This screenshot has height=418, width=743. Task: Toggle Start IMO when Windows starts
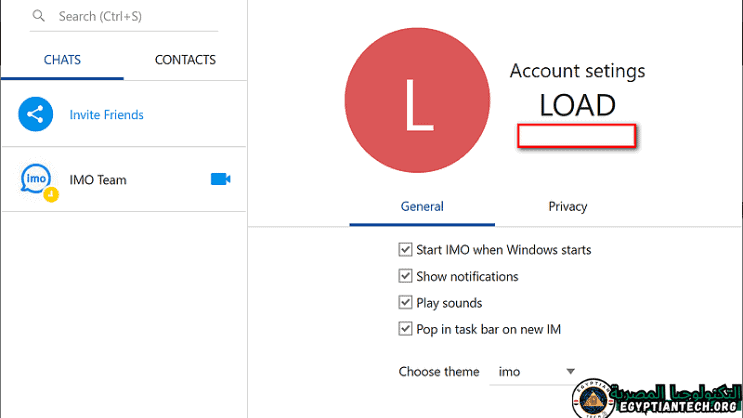(x=405, y=250)
